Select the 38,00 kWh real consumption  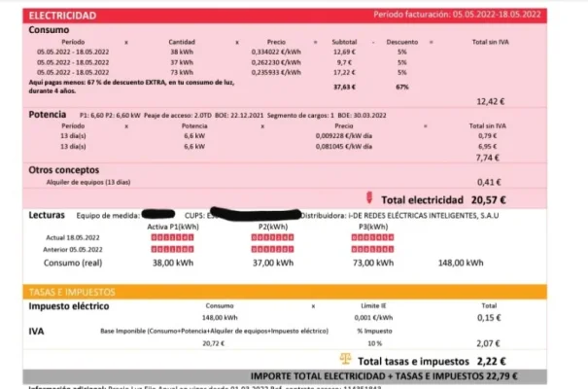tap(173, 263)
